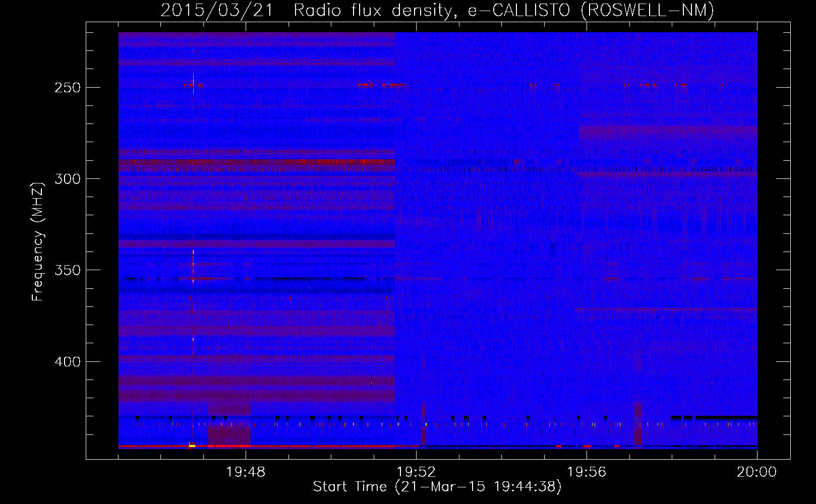Click the 19:56 time tick label
The height and width of the screenshot is (504, 816).
click(x=587, y=472)
